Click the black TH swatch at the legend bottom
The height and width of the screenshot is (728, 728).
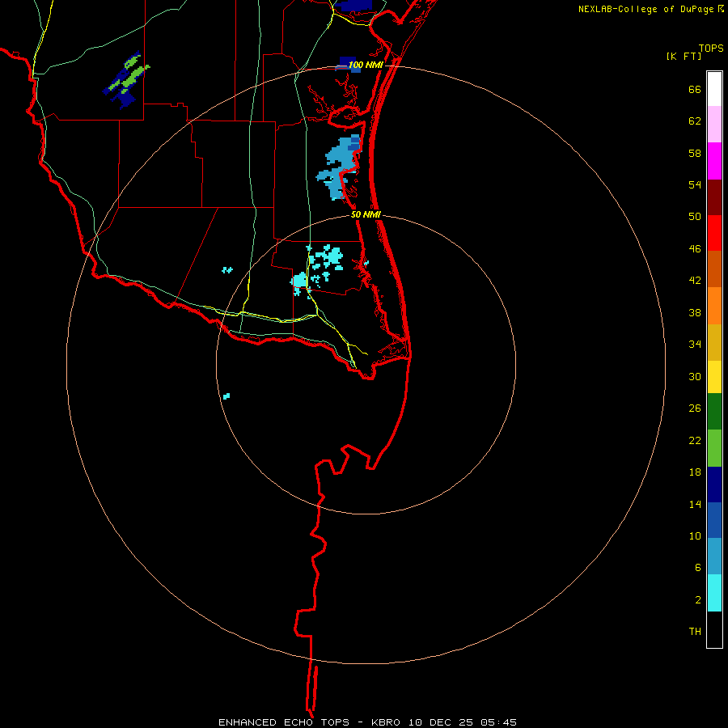tap(714, 629)
